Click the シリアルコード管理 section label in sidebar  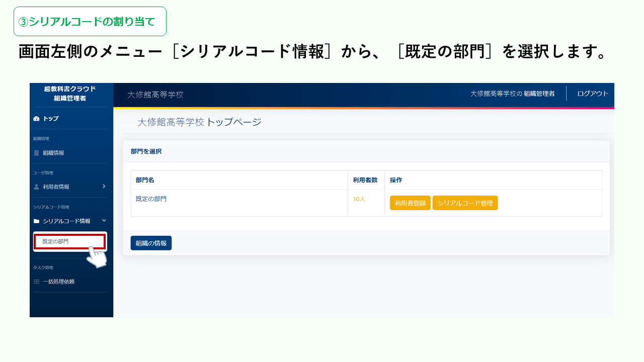[x=51, y=207]
